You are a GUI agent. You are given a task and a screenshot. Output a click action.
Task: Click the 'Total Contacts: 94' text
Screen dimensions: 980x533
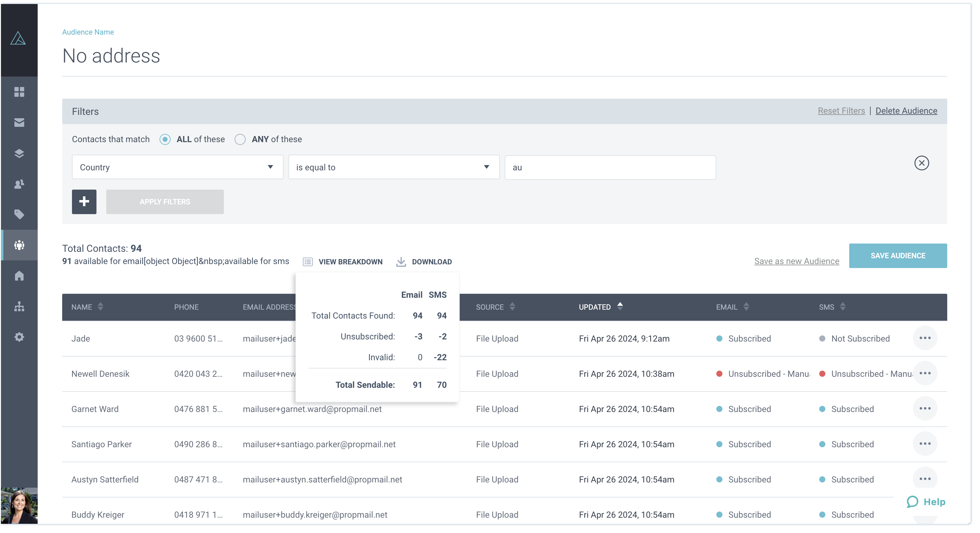(x=102, y=248)
